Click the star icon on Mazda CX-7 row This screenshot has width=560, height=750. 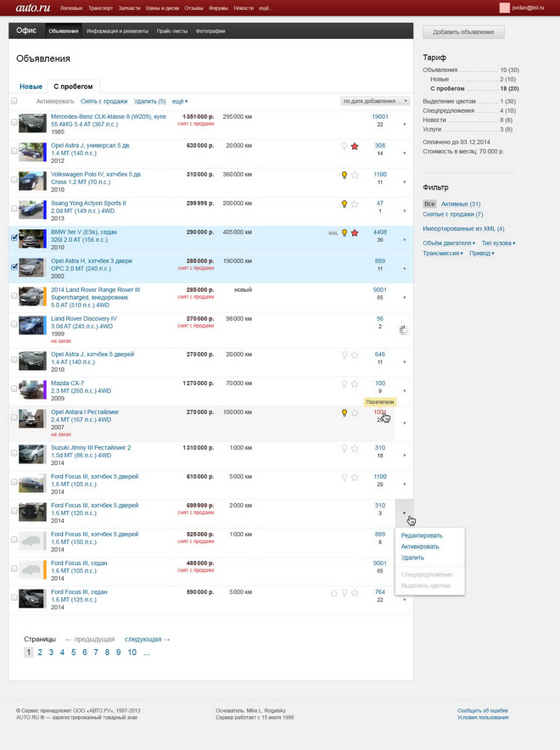click(355, 383)
